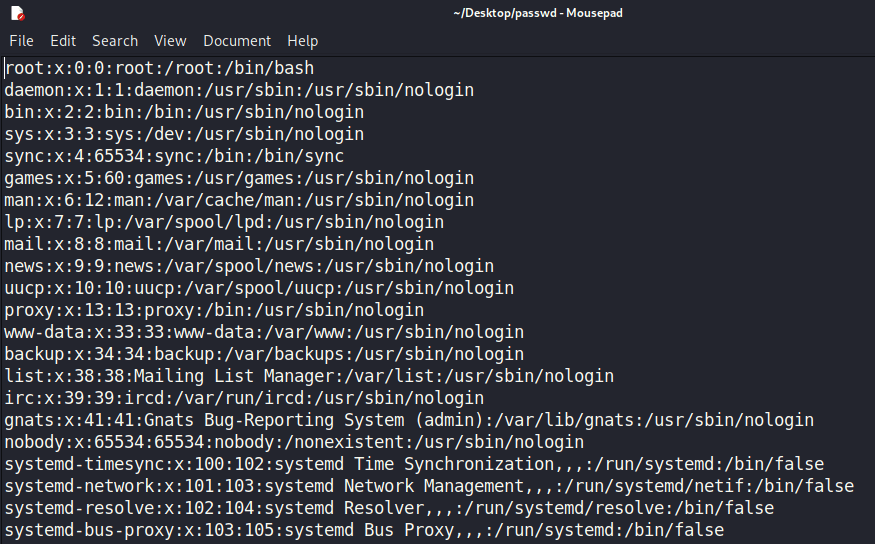Open the Search menu
The image size is (875, 544).
click(x=115, y=41)
